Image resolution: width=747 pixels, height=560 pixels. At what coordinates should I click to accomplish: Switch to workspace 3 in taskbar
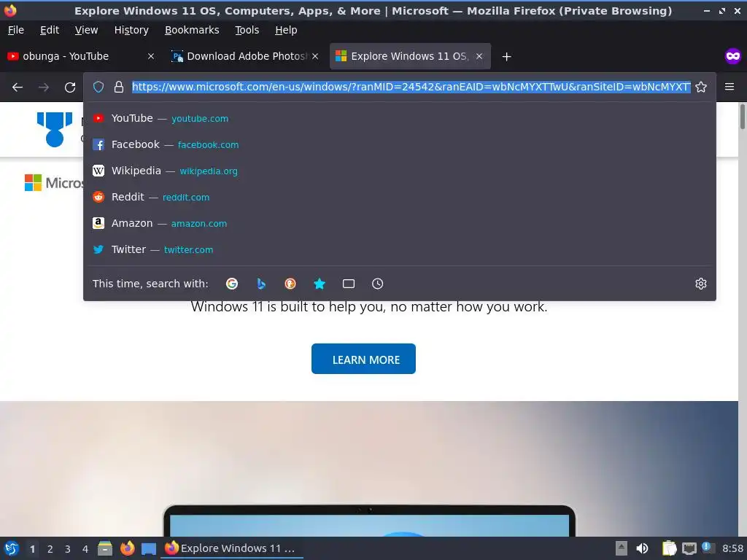tap(68, 549)
